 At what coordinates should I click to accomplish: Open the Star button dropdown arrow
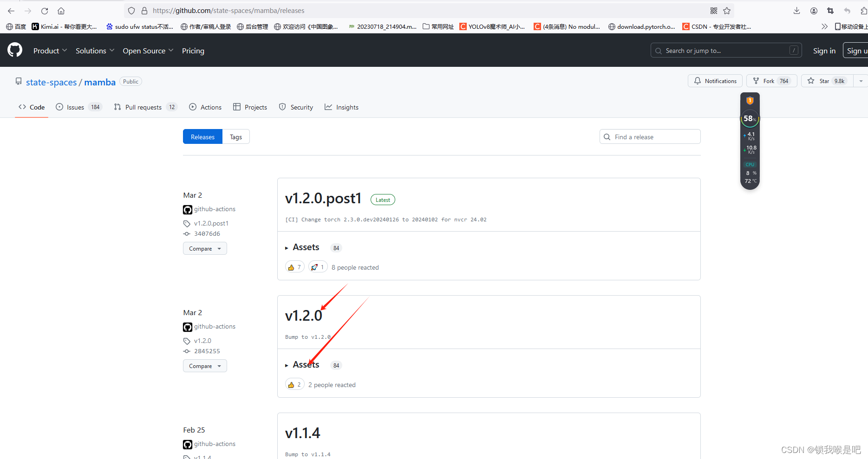click(x=861, y=81)
